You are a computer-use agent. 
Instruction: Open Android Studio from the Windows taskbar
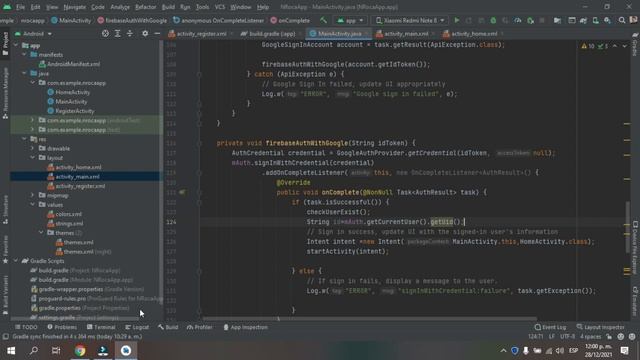pos(126,350)
